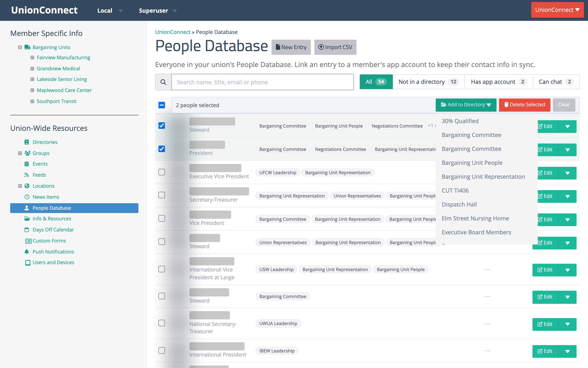Click the Locations globe icon

point(27,186)
